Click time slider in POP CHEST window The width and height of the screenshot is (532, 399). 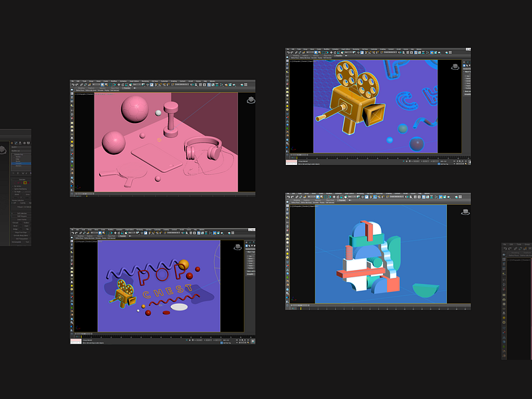pyautogui.click(x=84, y=334)
